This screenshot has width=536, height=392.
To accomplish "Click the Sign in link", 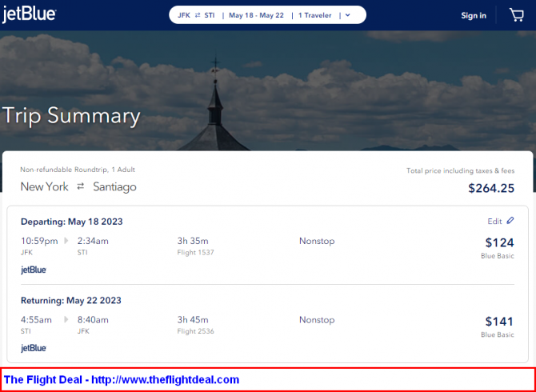I will pyautogui.click(x=474, y=15).
